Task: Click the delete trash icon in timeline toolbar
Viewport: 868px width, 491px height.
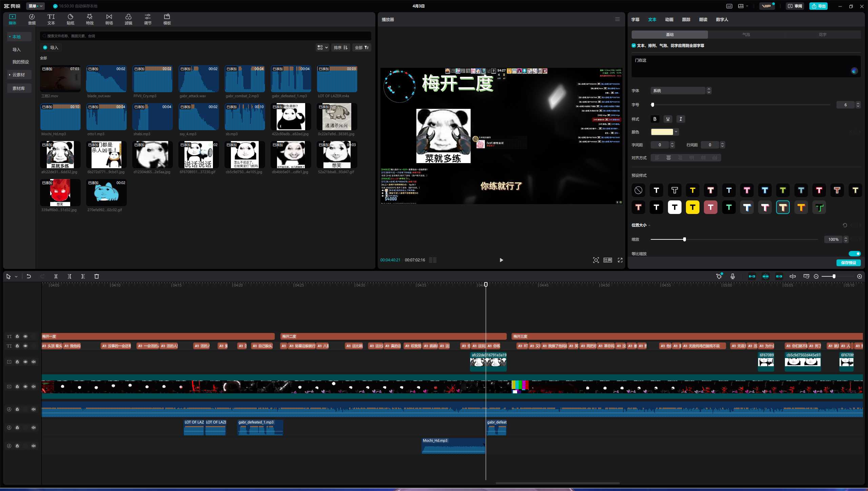Action: pos(96,276)
